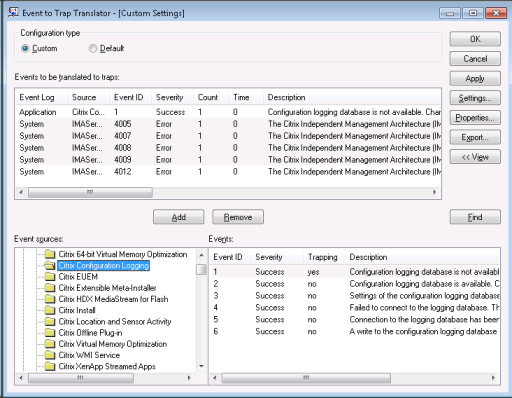Select the IMASer... event 4008 row

[x=228, y=148]
